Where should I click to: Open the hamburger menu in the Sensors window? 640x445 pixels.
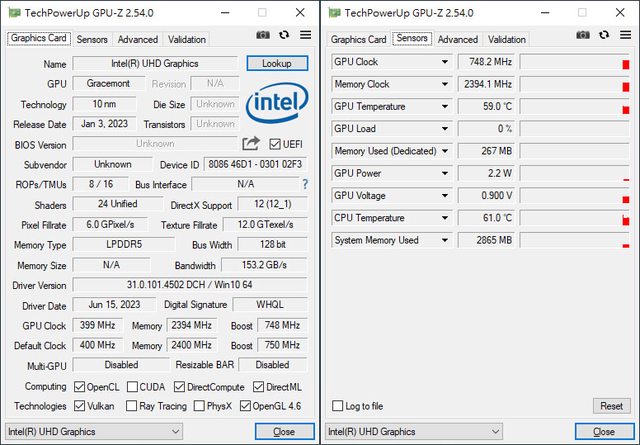click(624, 35)
